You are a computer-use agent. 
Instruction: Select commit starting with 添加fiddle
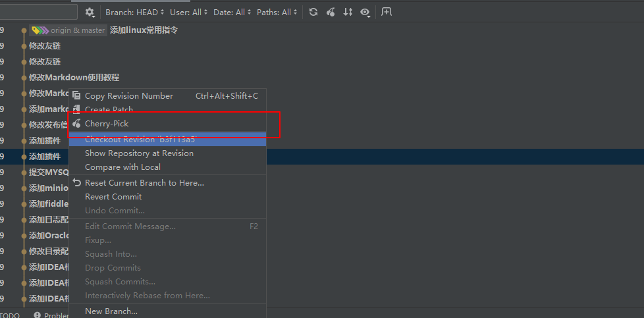pyautogui.click(x=49, y=204)
